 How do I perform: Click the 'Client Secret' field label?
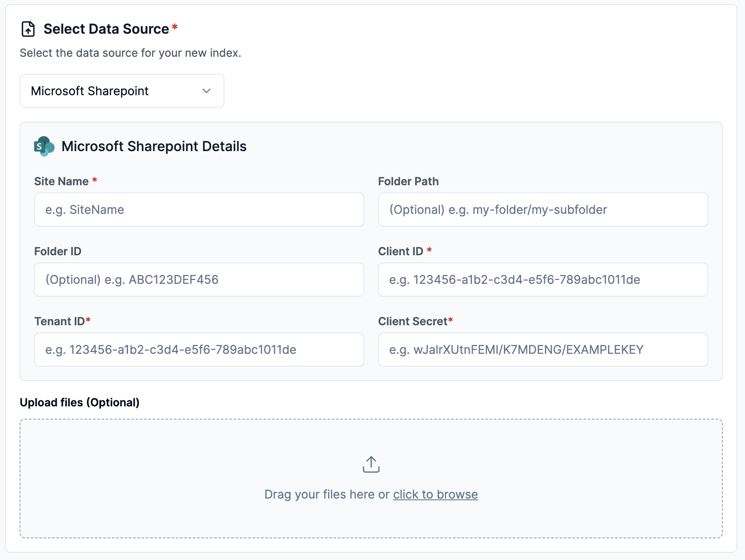(413, 321)
